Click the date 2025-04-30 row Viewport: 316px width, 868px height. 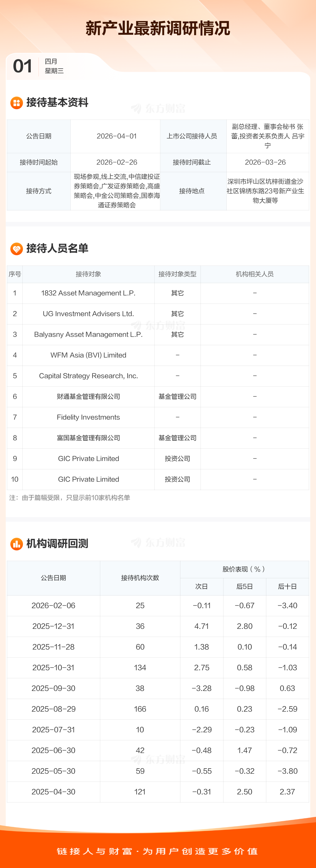pos(158,792)
